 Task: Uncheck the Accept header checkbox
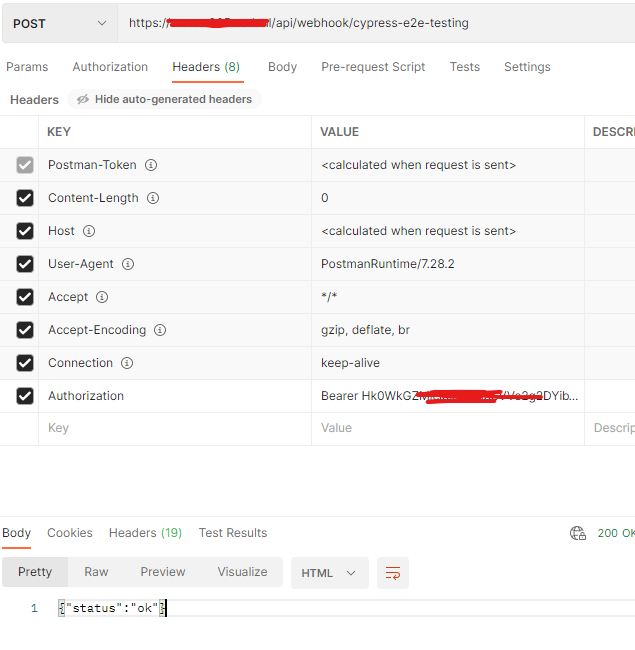(x=25, y=297)
